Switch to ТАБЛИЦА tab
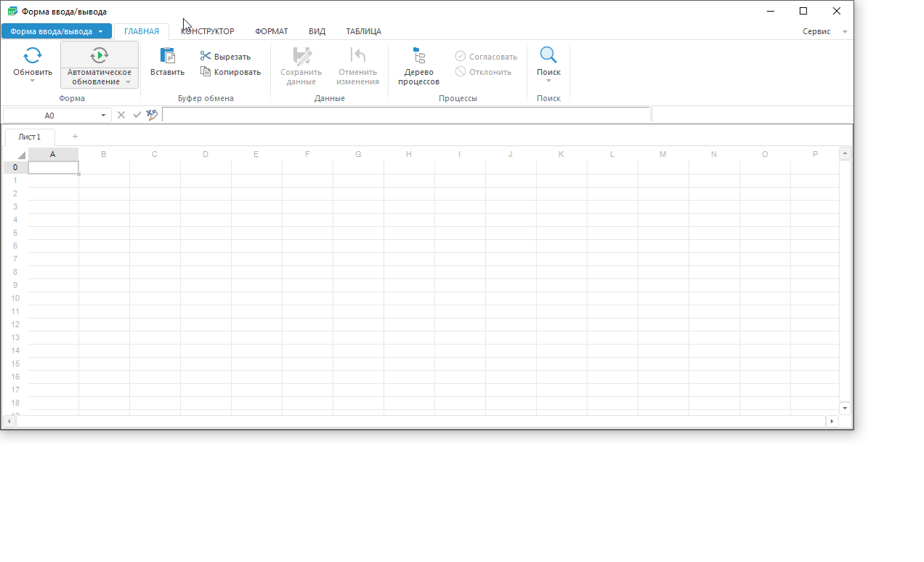The height and width of the screenshot is (562, 924). point(364,31)
